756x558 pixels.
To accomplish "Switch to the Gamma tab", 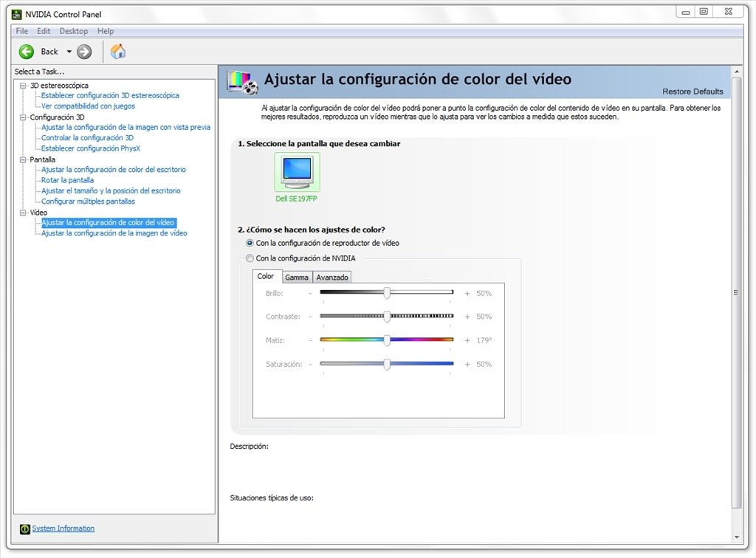I will [x=297, y=277].
